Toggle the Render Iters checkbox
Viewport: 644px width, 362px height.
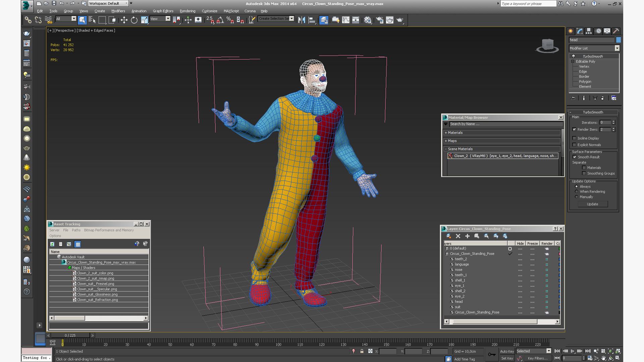[574, 129]
